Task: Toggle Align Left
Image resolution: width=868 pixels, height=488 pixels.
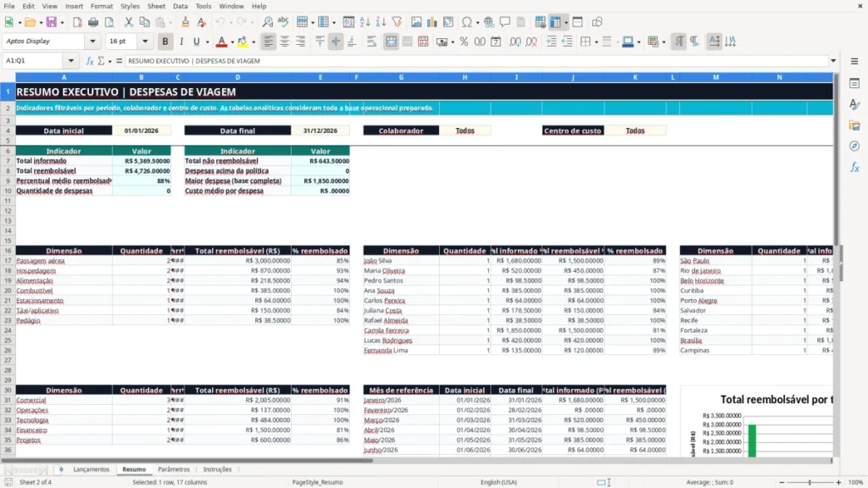Action: tap(269, 42)
